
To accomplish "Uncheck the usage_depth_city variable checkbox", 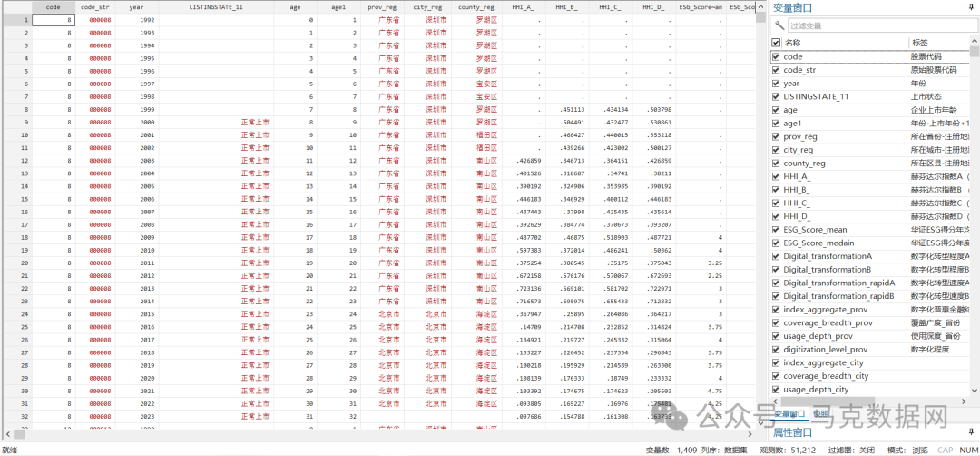I will 776,390.
